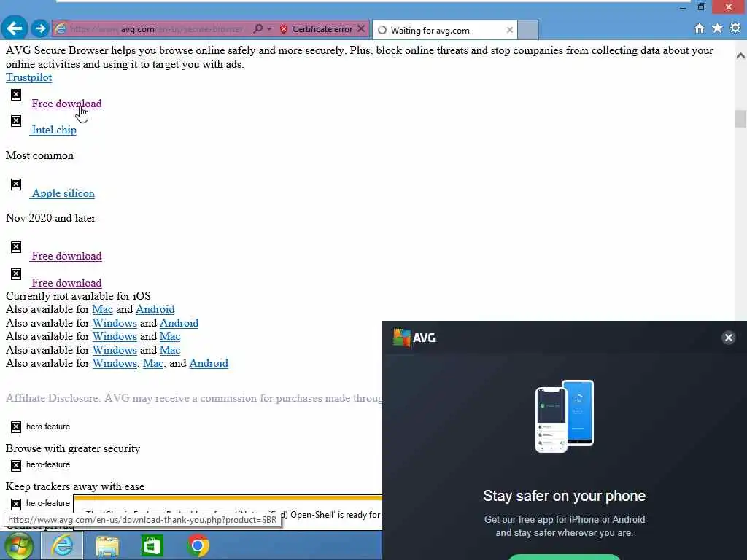
Task: Click the first Free download link
Action: [x=66, y=104]
